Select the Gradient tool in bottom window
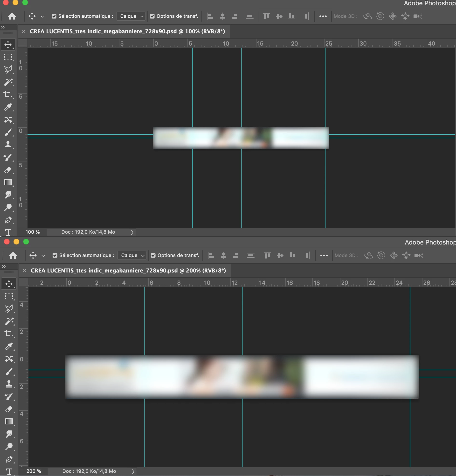 click(9, 422)
